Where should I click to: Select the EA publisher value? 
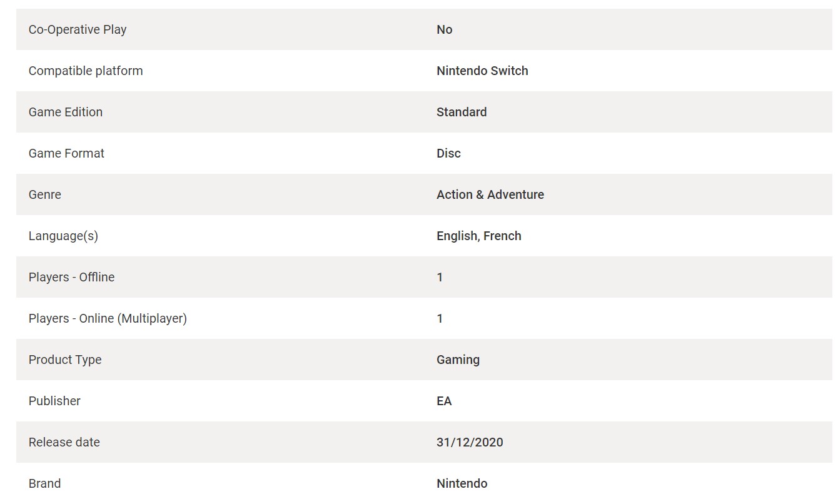tap(444, 401)
